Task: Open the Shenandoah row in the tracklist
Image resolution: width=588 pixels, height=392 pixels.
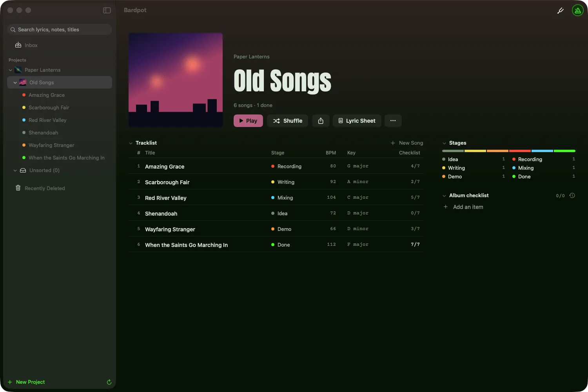Action: (x=276, y=213)
